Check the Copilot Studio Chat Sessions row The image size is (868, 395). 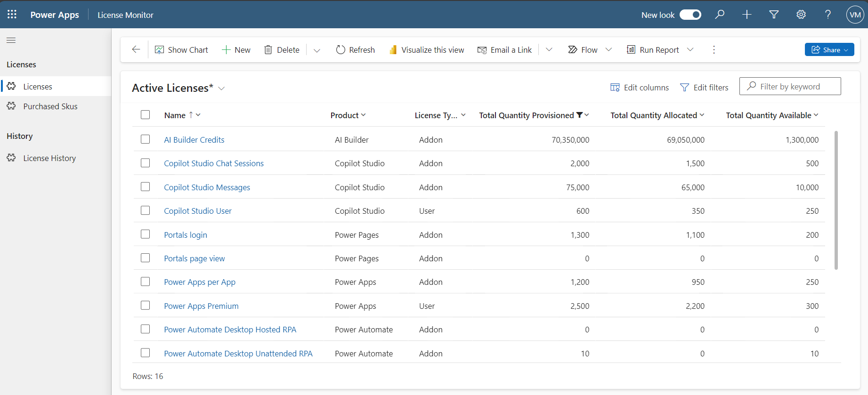click(x=146, y=163)
